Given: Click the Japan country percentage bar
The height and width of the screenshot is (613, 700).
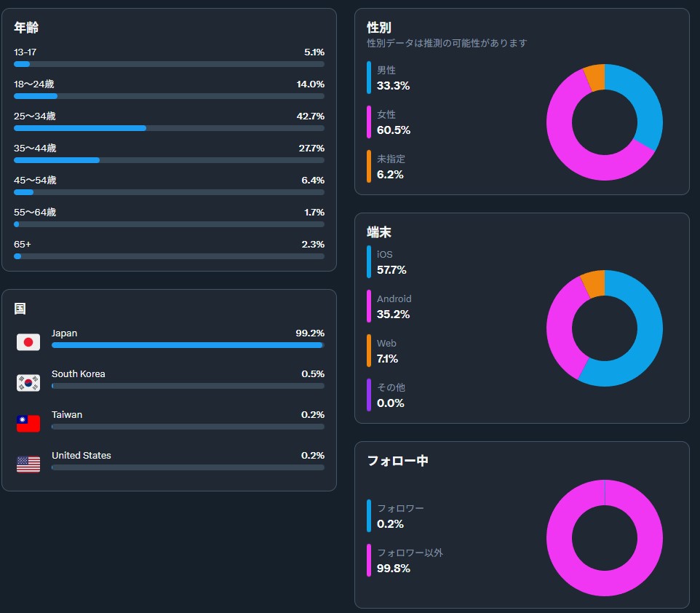Looking at the screenshot, I should (x=187, y=345).
